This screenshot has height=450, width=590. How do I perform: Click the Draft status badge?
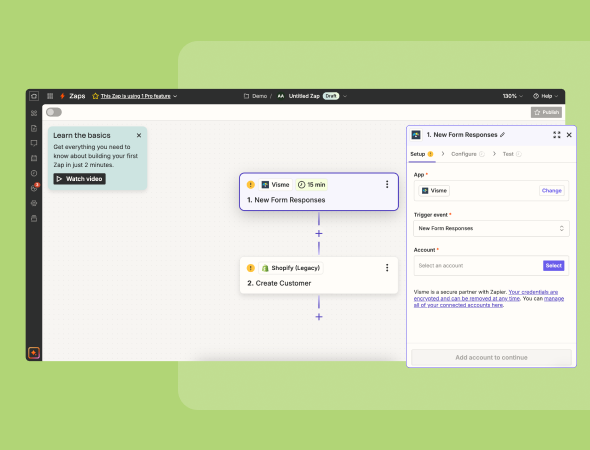point(331,96)
